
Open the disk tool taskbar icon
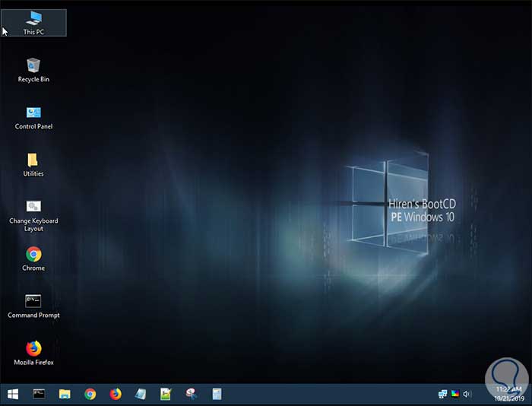point(192,394)
